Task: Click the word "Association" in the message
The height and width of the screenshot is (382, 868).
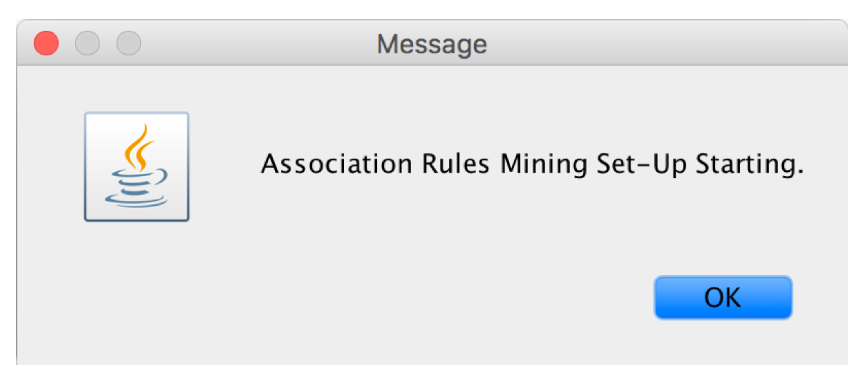Action: pos(336,164)
